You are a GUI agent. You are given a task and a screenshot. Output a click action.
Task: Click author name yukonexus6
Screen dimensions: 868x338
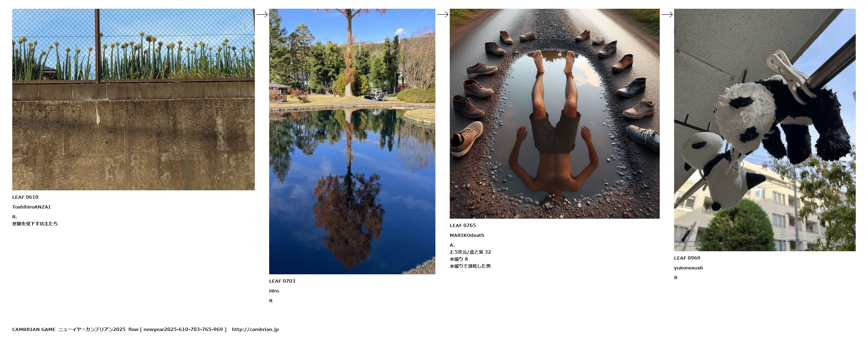point(688,268)
